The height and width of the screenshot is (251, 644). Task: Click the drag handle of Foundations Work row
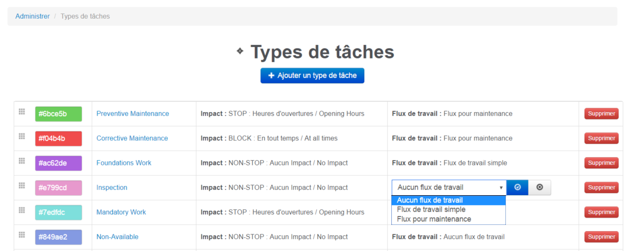pos(22,161)
